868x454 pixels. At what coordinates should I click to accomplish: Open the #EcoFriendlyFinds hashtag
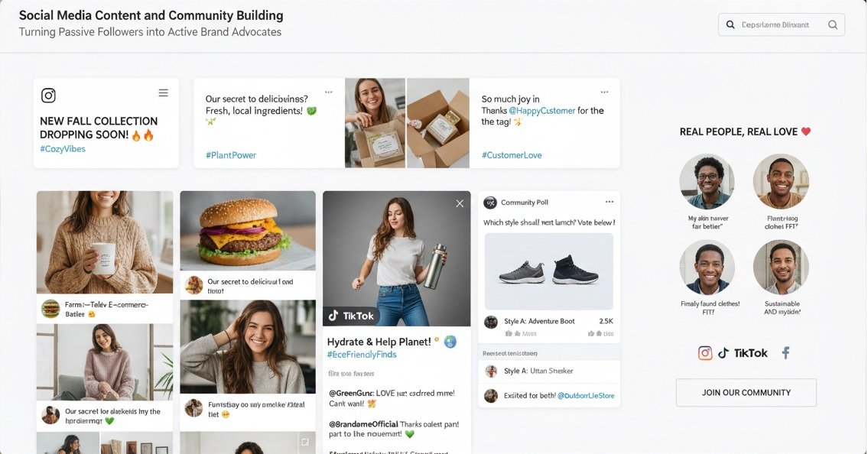(x=362, y=355)
